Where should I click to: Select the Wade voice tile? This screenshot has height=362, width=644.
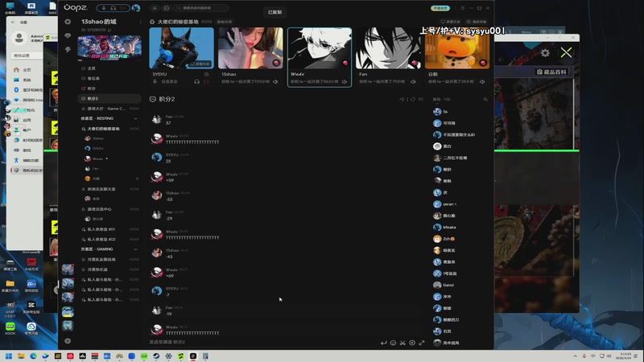[x=320, y=57]
